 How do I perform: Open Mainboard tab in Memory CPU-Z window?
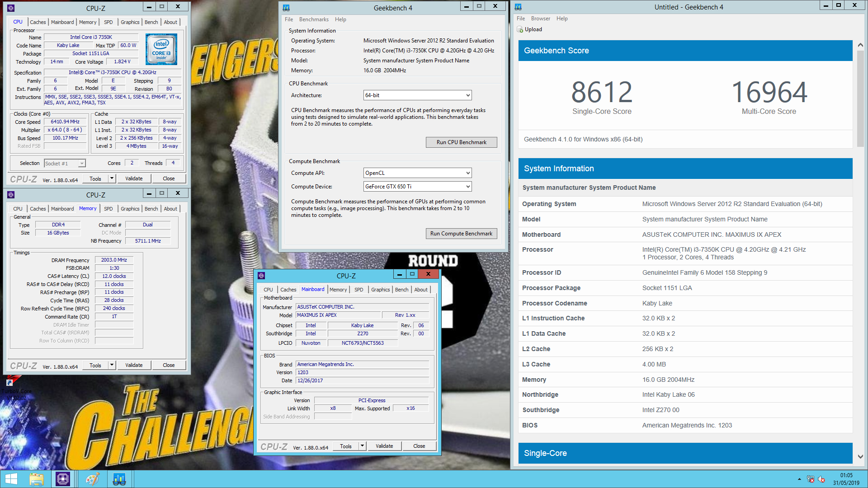62,209
